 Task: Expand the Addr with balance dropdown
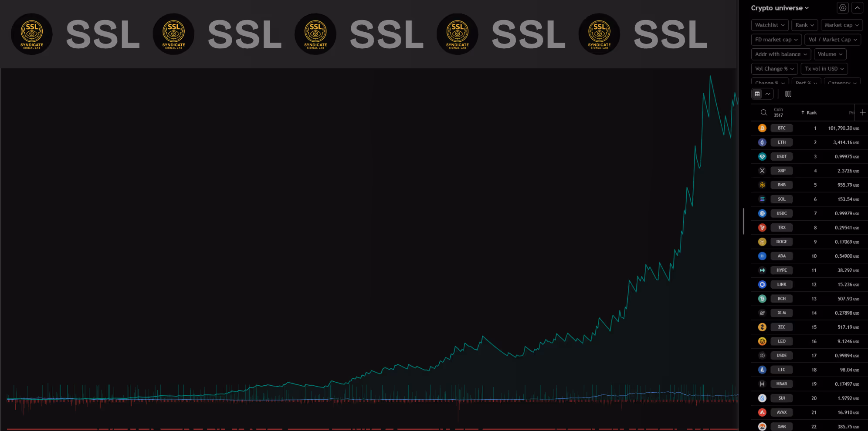[780, 54]
